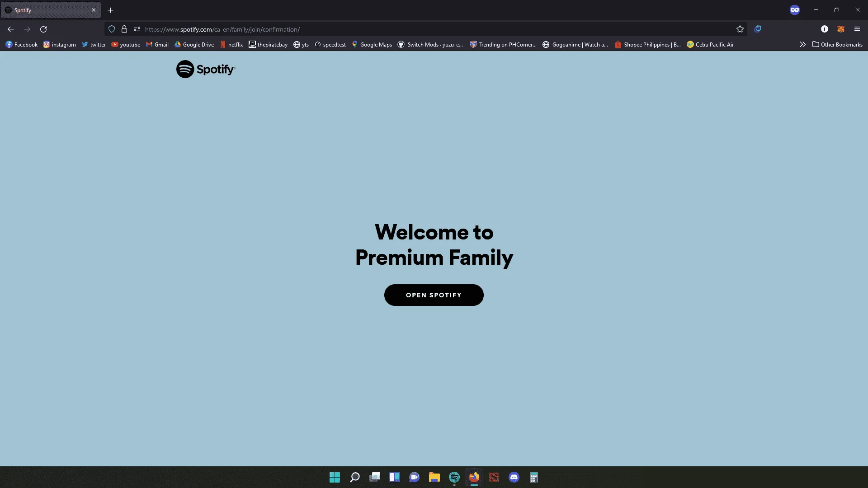Open the youtube bookmark

(x=126, y=45)
